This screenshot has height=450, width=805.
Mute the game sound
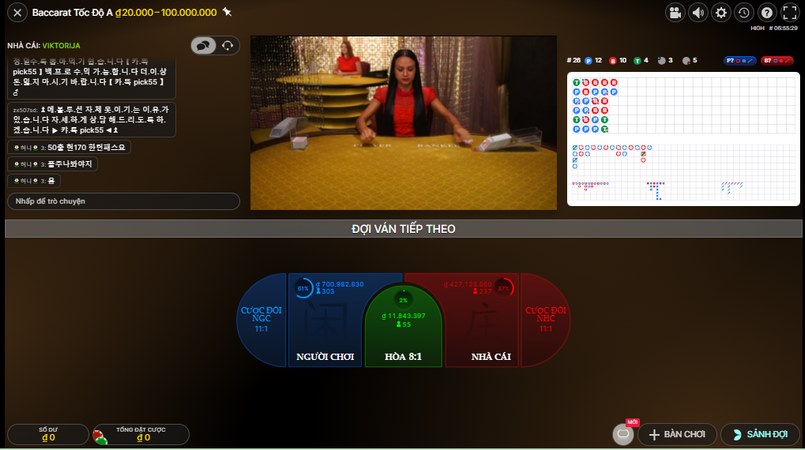697,13
